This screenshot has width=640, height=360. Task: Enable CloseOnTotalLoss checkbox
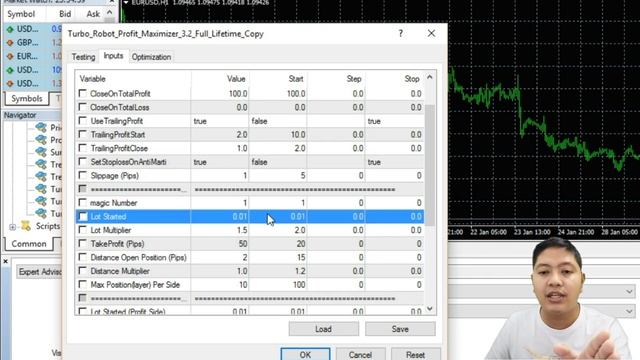(82, 107)
